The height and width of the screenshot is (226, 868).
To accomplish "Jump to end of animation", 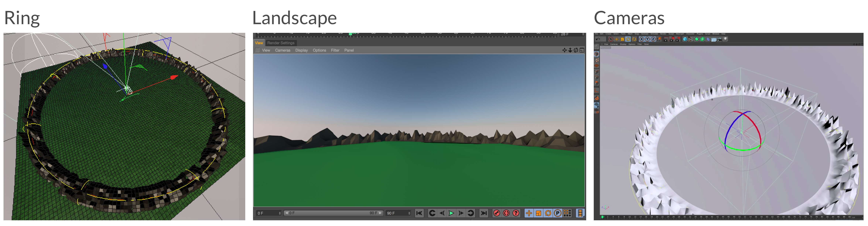I will pos(483,213).
